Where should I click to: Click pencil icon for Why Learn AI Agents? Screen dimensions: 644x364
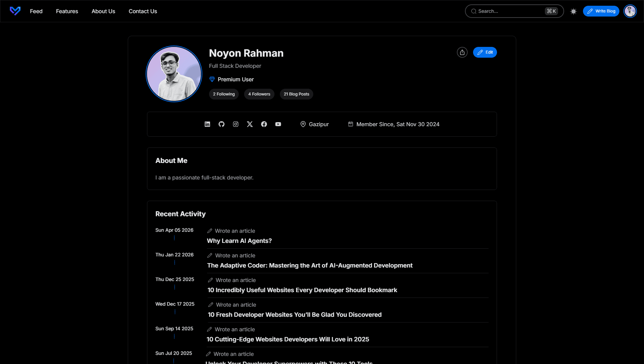click(210, 231)
